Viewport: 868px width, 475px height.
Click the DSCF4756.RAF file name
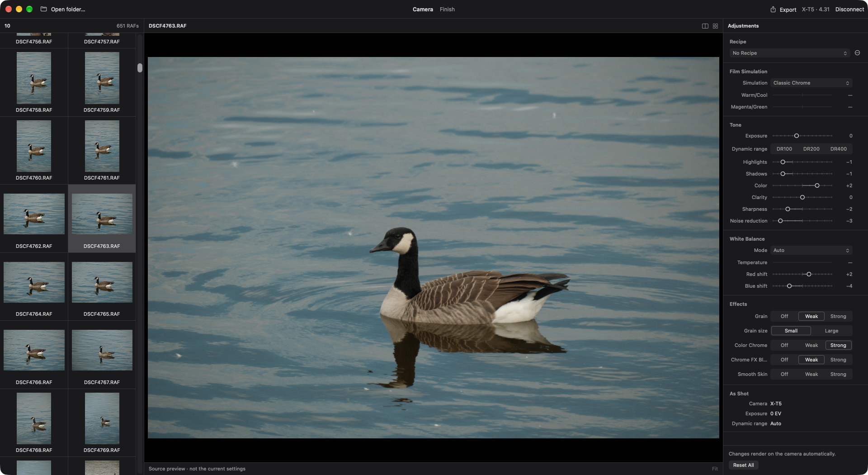(34, 42)
